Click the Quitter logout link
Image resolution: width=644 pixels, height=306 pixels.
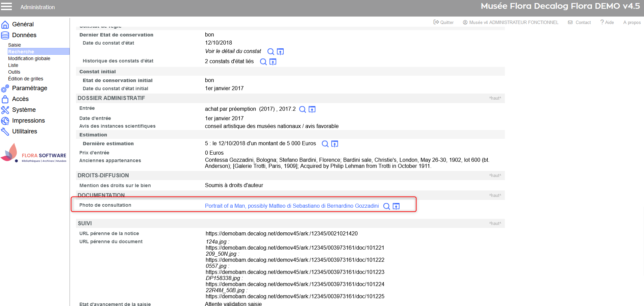(x=444, y=23)
